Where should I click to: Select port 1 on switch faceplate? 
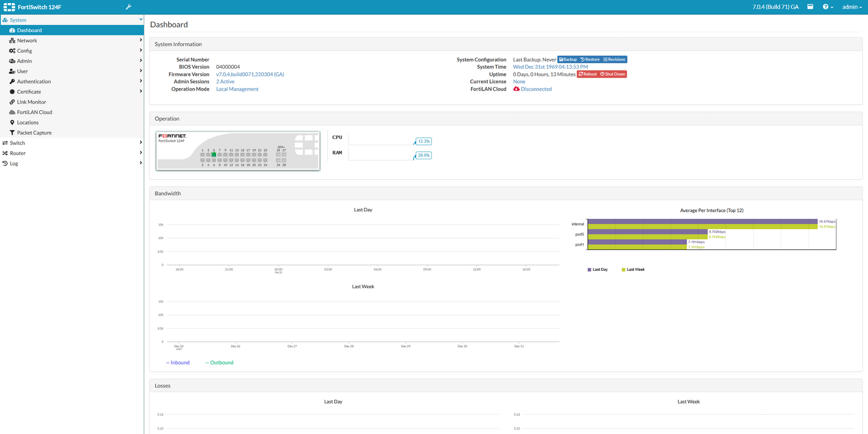[202, 154]
